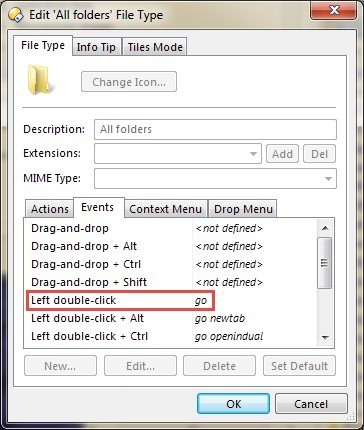Open the MIME Type dropdown arrow

click(x=328, y=179)
